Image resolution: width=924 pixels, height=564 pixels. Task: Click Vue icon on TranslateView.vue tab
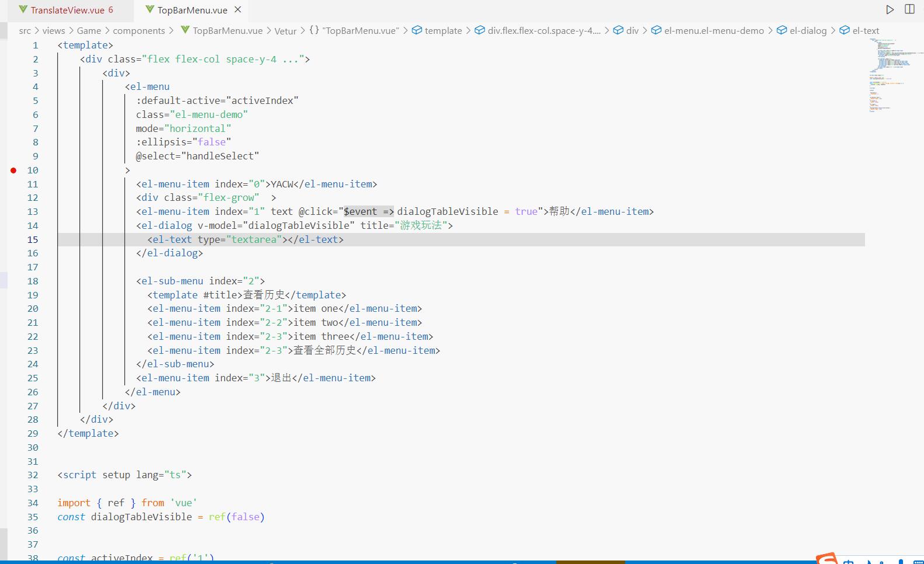point(23,9)
